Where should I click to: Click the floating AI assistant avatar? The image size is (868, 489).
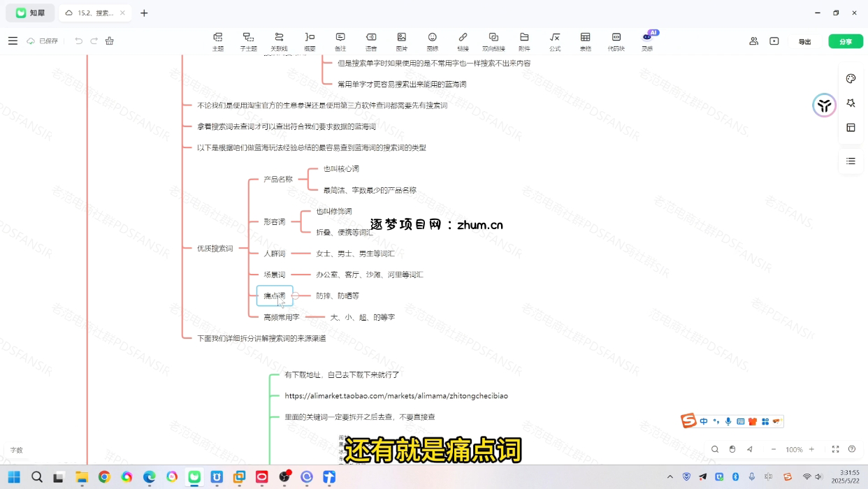825,105
